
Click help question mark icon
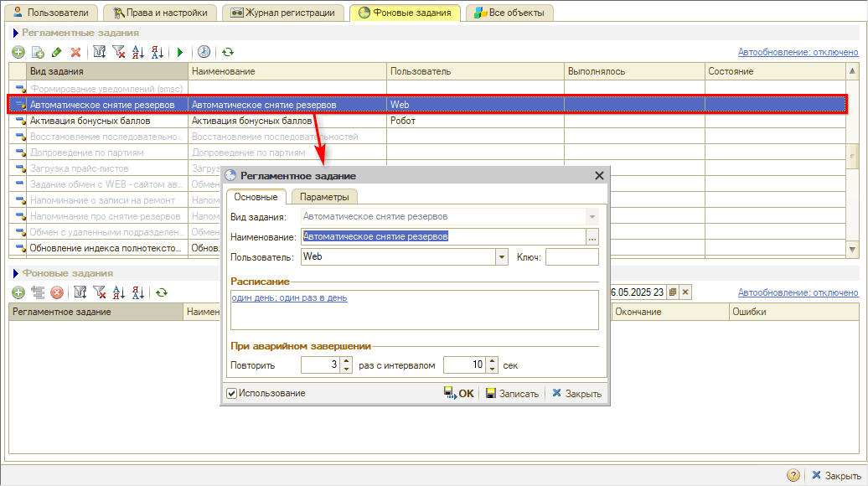pos(793,475)
